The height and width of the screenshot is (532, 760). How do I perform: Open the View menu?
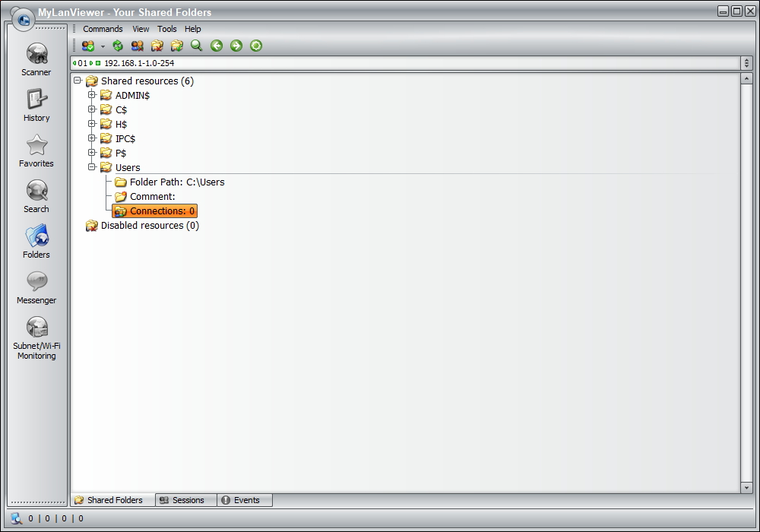click(141, 29)
